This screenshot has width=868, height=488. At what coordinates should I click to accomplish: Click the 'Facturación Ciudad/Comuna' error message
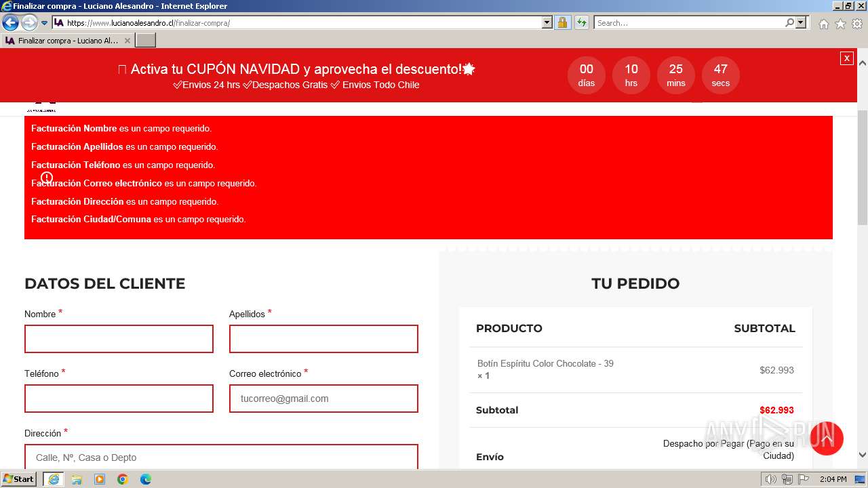coord(138,219)
